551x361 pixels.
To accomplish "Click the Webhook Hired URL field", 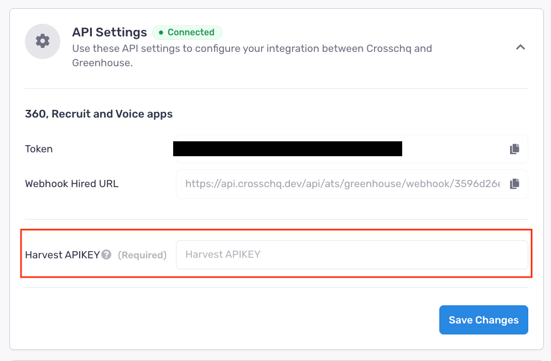I will (352, 184).
